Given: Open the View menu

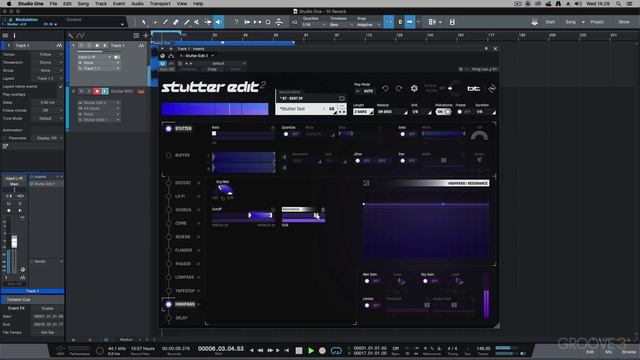Looking at the screenshot, I should (x=182, y=4).
